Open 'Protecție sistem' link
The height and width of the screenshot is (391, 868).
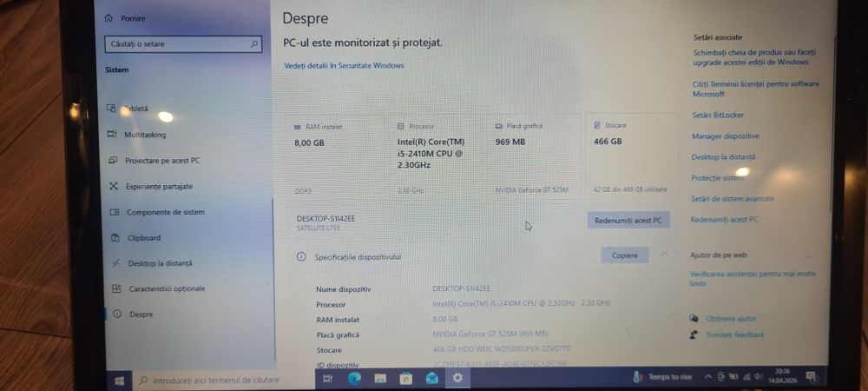click(x=718, y=178)
